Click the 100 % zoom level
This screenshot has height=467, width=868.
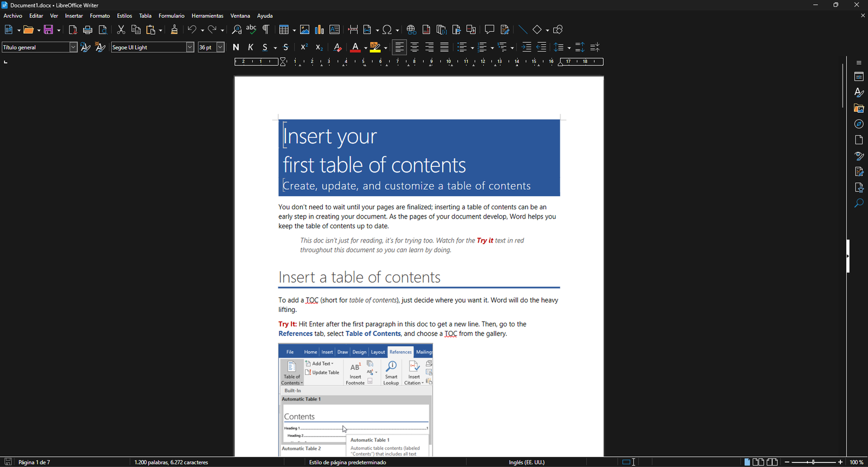tap(857, 463)
